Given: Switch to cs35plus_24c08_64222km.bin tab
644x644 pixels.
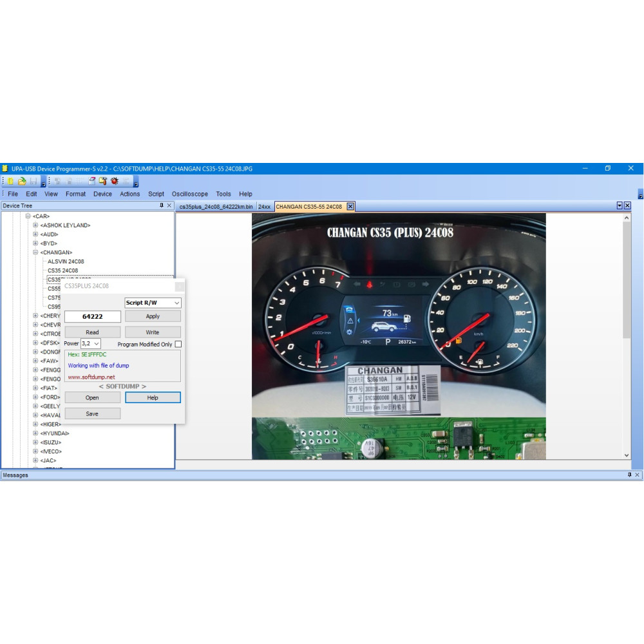Looking at the screenshot, I should [216, 207].
